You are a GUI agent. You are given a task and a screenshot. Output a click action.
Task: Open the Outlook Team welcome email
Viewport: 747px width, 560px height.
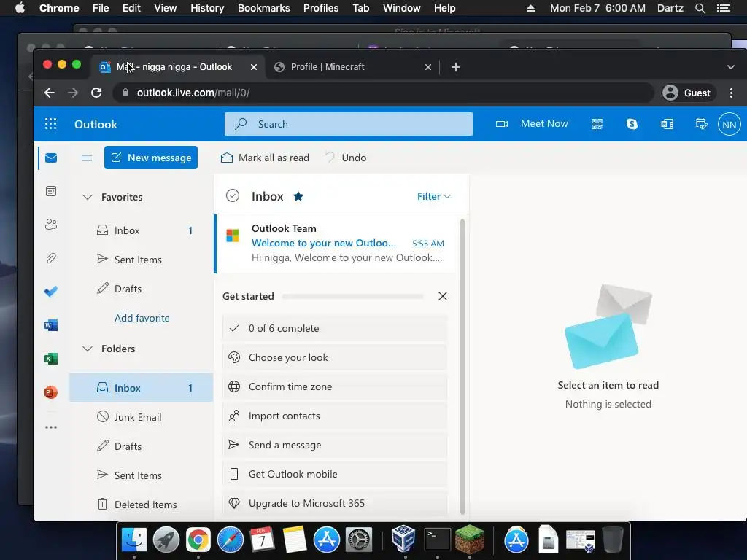336,244
